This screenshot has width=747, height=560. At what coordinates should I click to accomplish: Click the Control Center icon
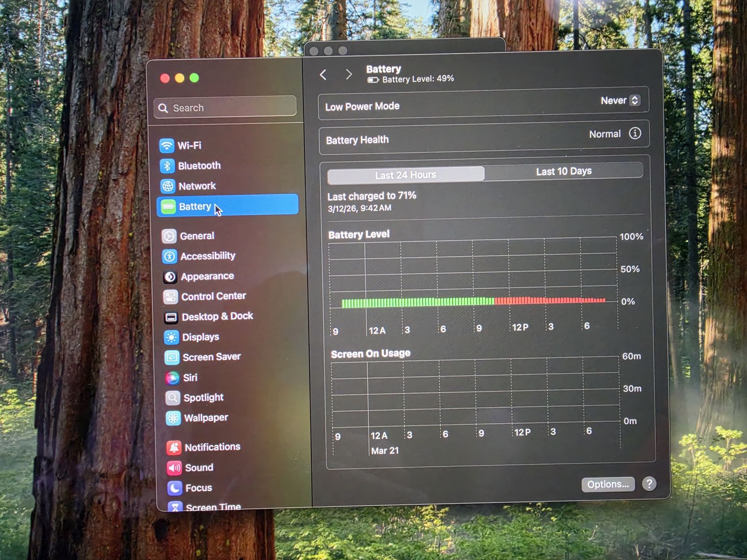coord(170,297)
